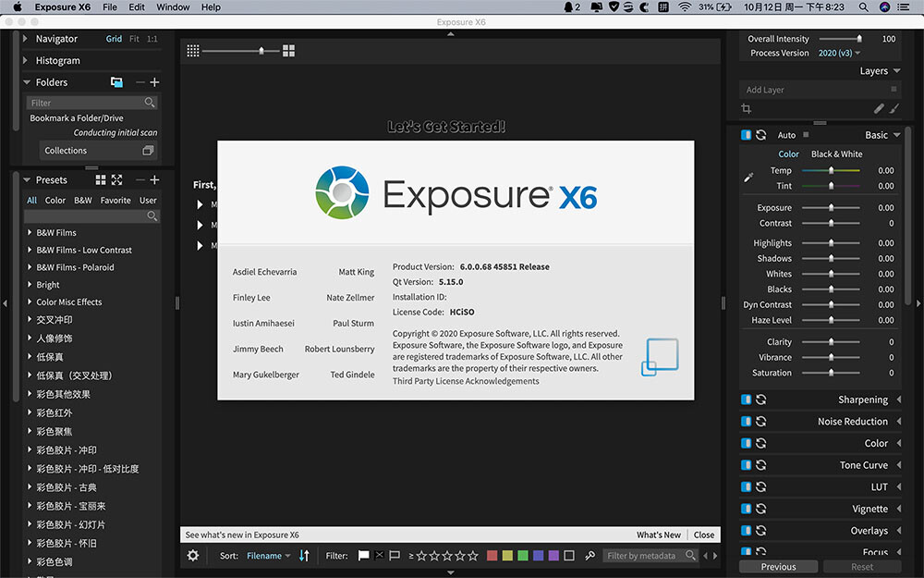924x578 pixels.
Task: Select the Favorite presets tab
Action: pyautogui.click(x=115, y=200)
